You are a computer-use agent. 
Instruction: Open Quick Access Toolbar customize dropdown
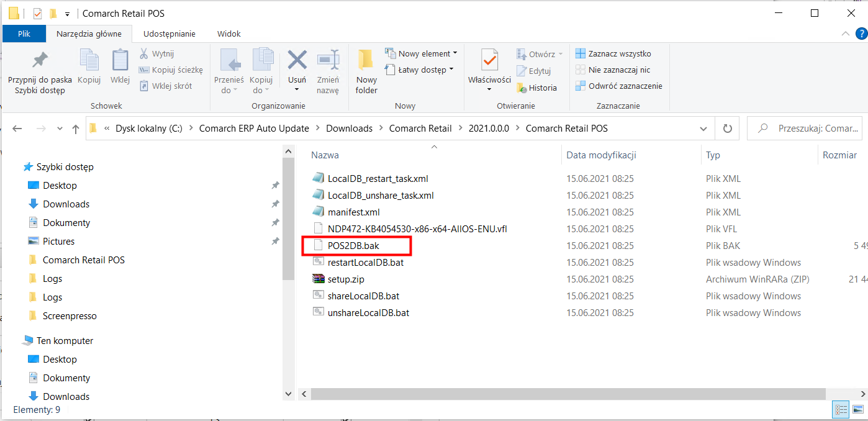[67, 13]
